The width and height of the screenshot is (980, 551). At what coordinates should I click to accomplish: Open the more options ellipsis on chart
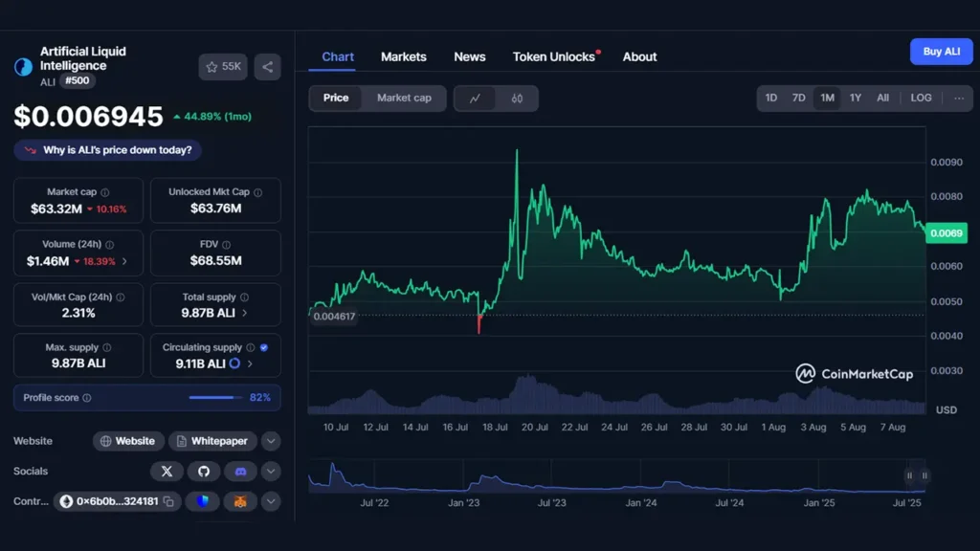[959, 99]
